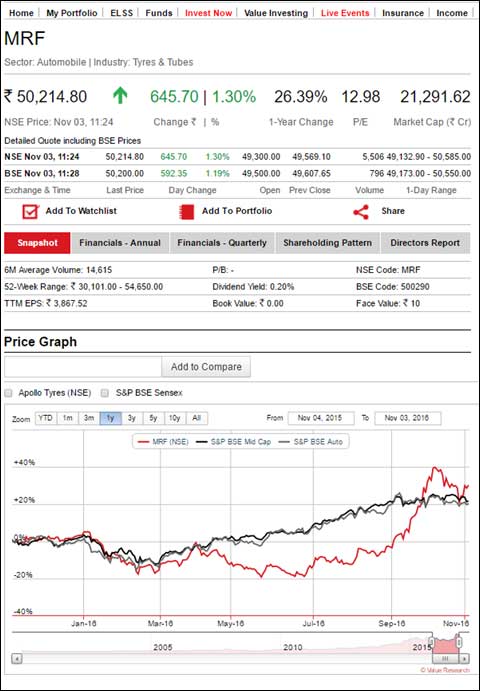Click the Add To Watchlist link
480x691 pixels.
(x=81, y=211)
